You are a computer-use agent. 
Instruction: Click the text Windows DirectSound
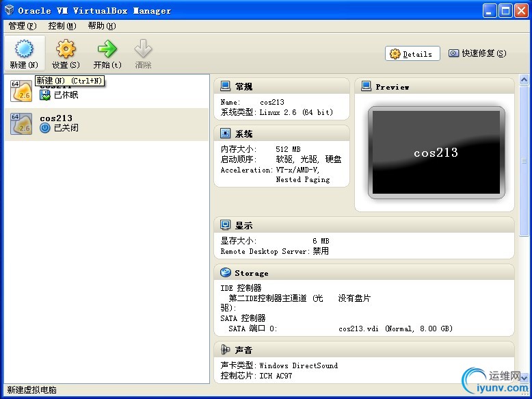(x=299, y=365)
